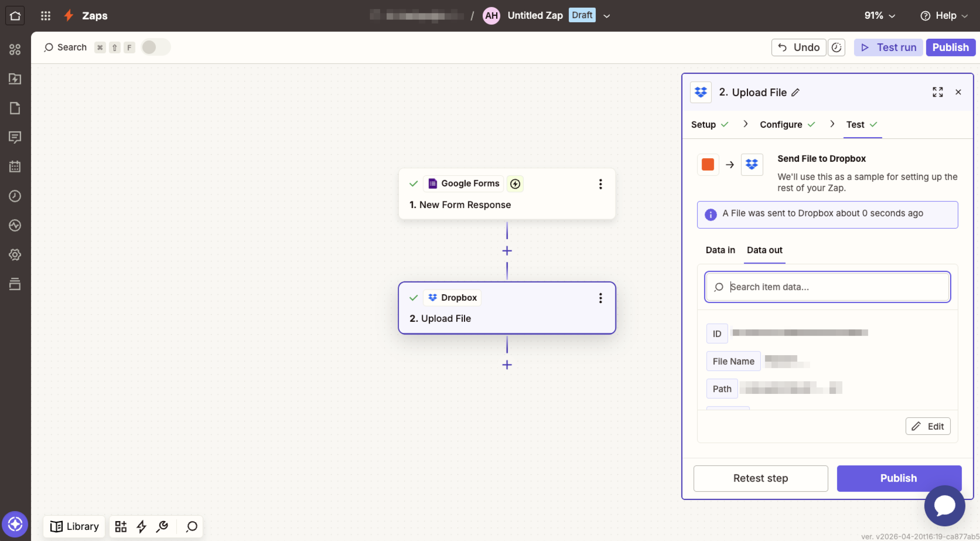Open the wrench tool in bottom toolbar

162,526
